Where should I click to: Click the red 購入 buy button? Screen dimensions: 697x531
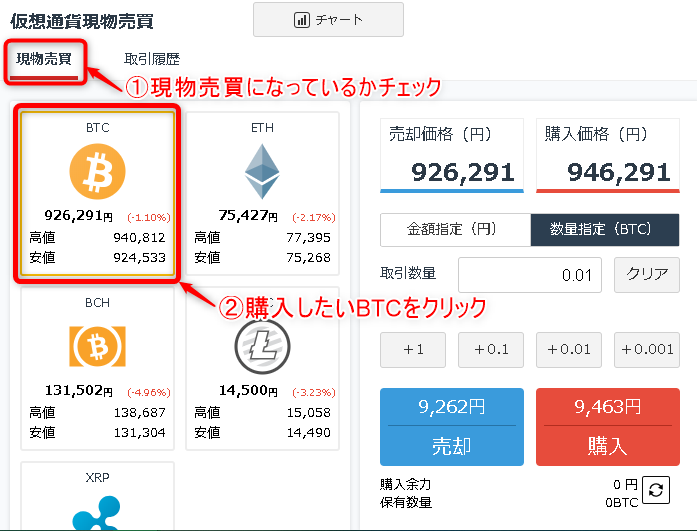608,427
